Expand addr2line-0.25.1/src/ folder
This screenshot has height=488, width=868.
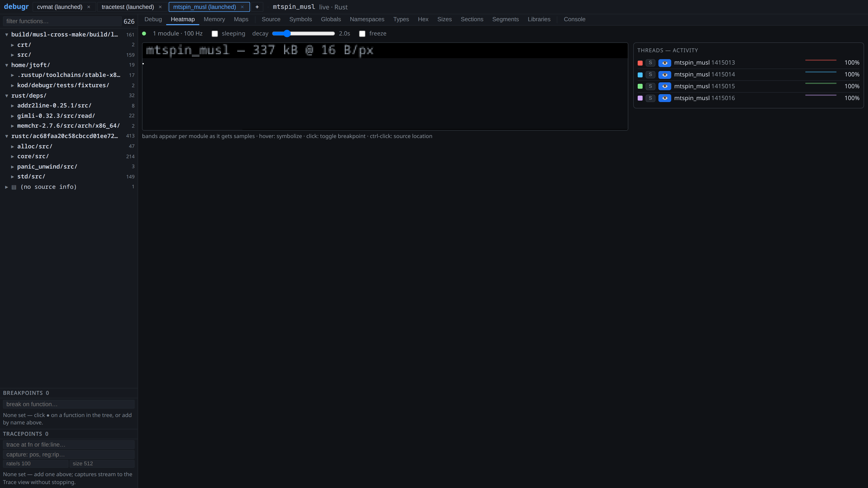tap(13, 105)
